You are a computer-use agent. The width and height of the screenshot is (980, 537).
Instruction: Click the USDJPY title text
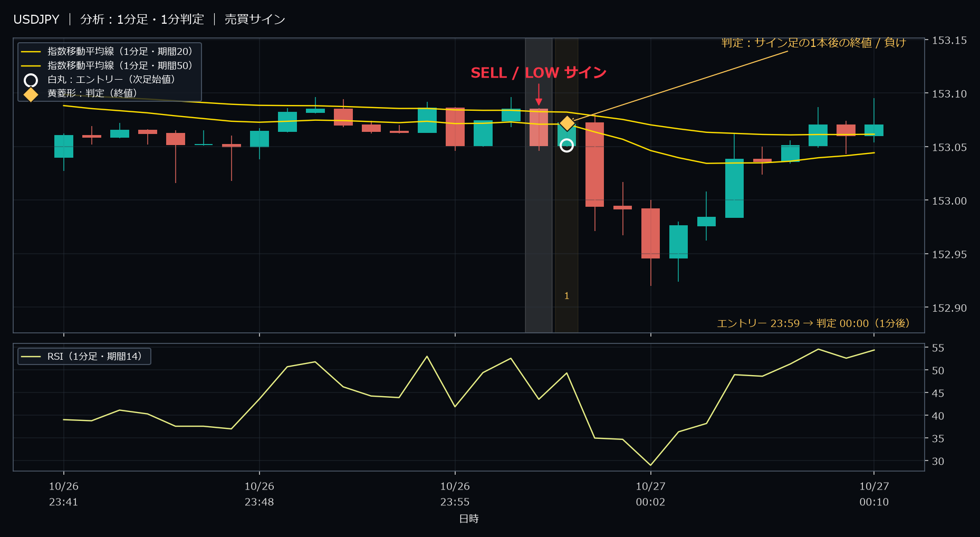point(36,20)
